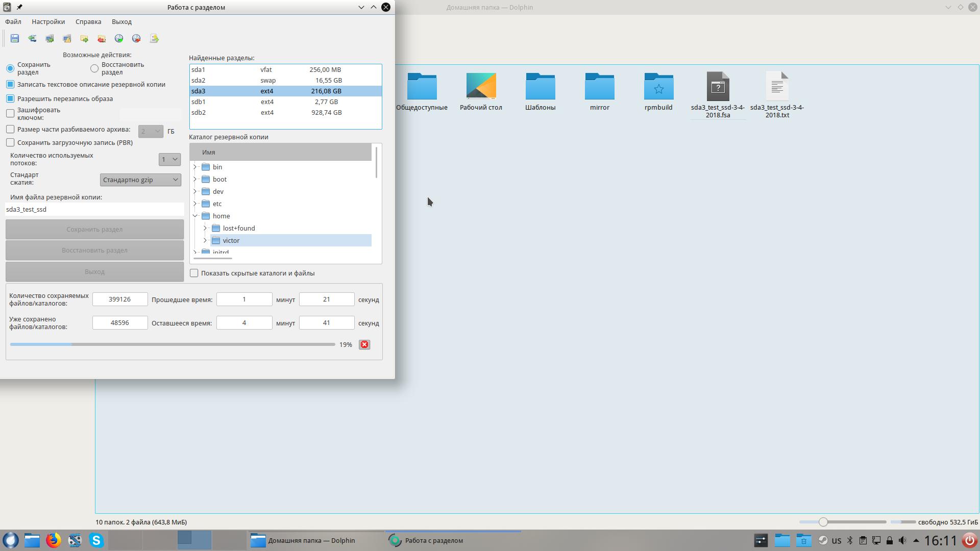Click the blue floppy disk toolbar icon
The image size is (980, 551).
coord(15,38)
